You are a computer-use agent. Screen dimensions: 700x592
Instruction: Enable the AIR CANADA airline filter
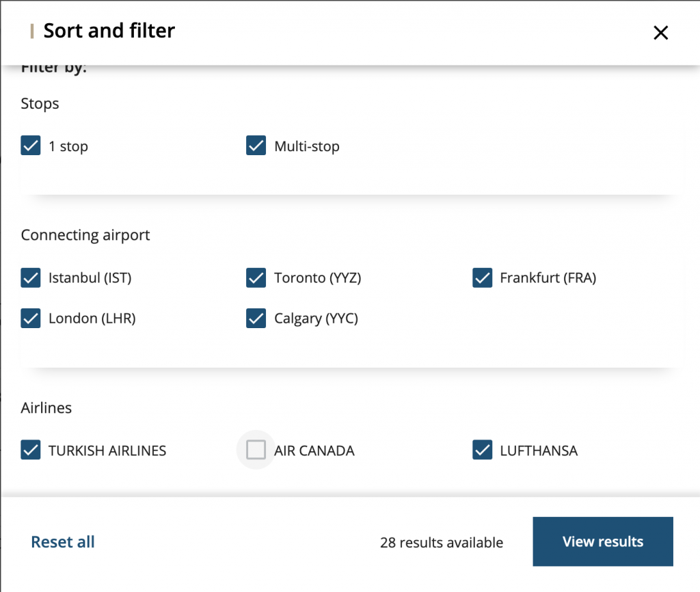click(256, 450)
